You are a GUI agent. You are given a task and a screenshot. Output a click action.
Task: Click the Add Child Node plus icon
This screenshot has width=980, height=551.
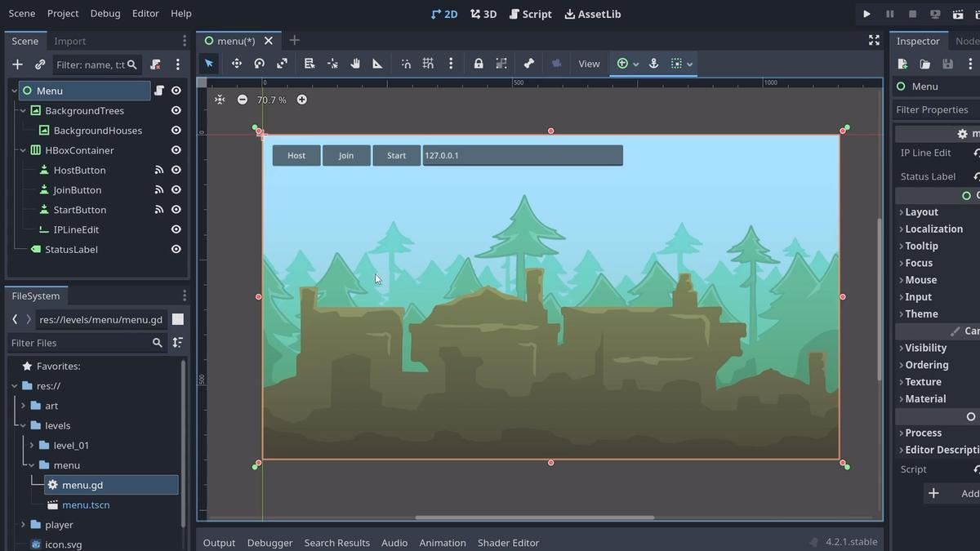(17, 64)
